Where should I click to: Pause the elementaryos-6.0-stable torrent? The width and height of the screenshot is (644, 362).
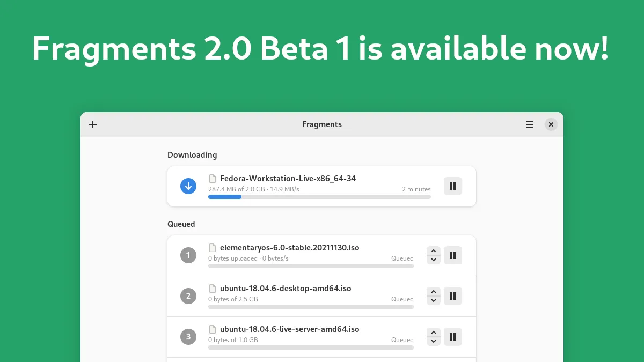[452, 255]
